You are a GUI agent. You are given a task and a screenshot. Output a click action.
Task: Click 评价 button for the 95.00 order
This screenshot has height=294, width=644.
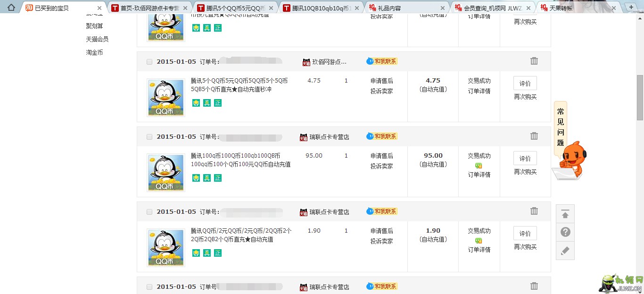525,158
